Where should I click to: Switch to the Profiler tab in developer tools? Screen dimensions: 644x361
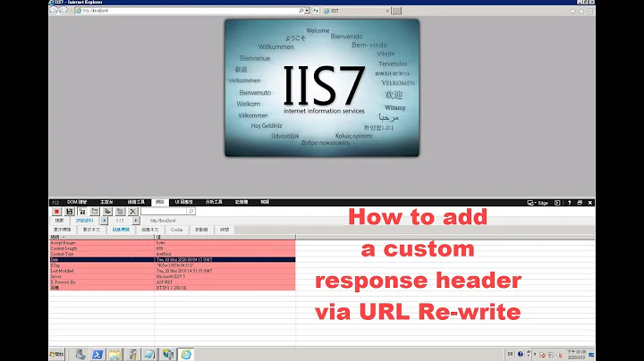[214, 202]
